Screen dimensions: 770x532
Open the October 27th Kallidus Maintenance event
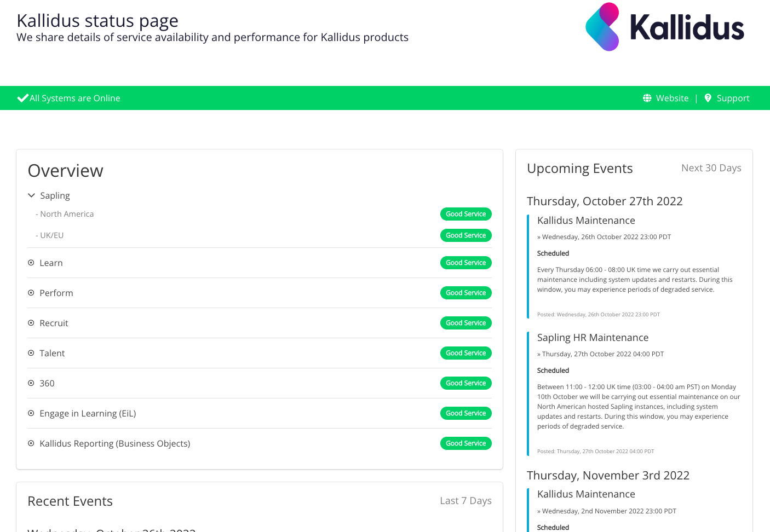click(586, 221)
